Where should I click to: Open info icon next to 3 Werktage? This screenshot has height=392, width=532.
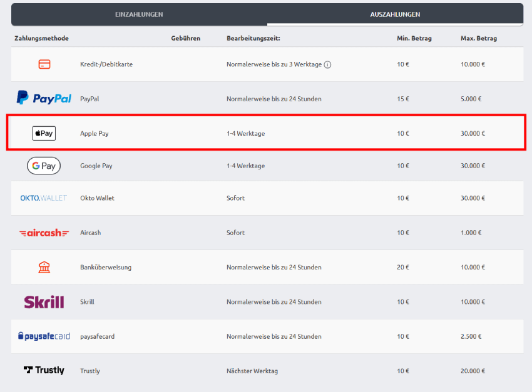(327, 64)
